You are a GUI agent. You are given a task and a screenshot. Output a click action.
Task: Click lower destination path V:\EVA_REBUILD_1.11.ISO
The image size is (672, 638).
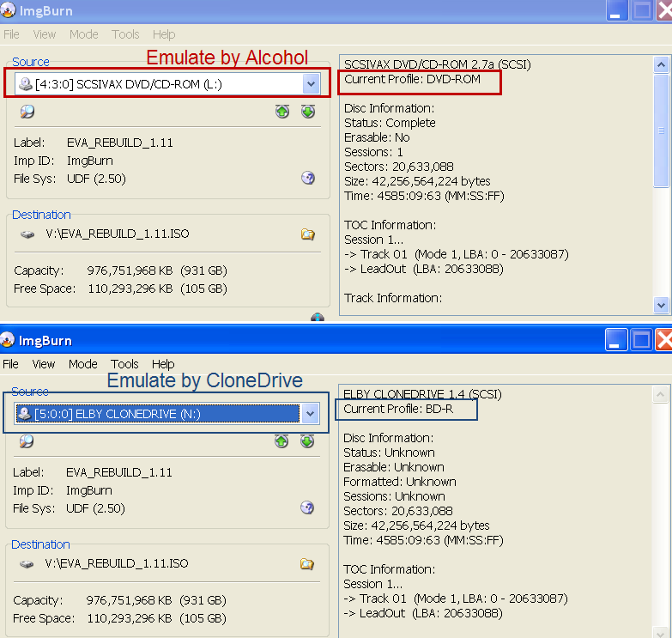(x=117, y=563)
